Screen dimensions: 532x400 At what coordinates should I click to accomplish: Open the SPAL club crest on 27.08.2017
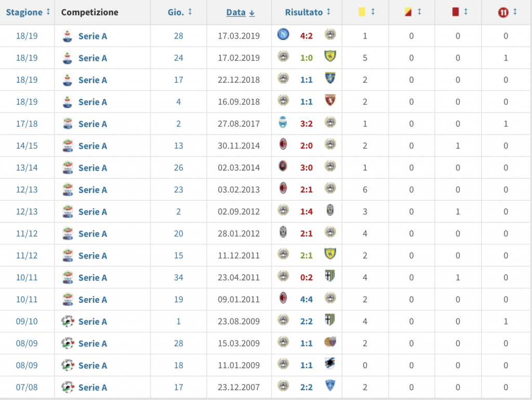coord(283,123)
